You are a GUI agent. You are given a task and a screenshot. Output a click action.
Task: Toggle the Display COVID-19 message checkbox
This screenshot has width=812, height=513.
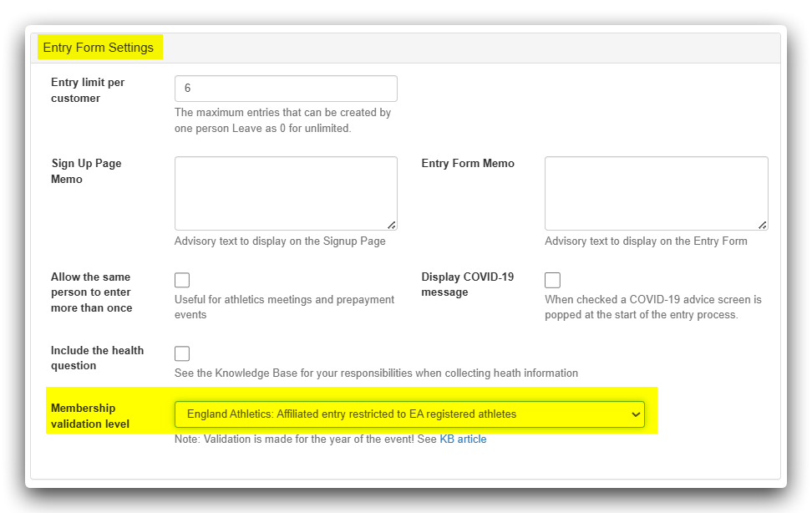coord(552,280)
